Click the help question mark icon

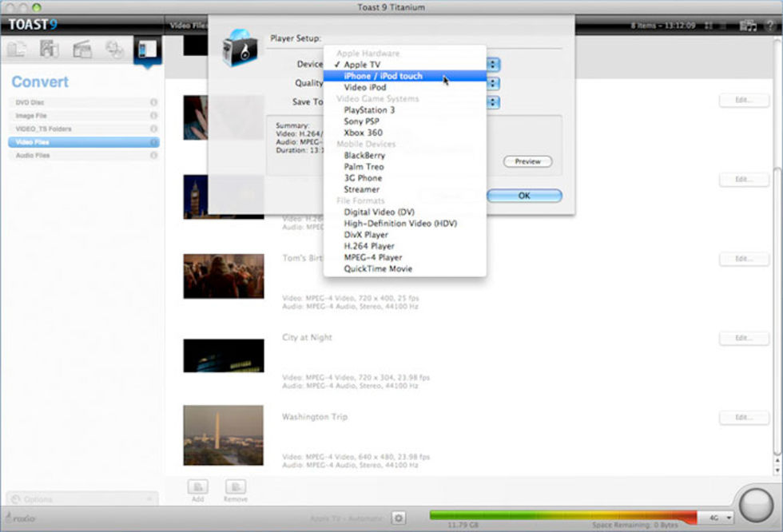[769, 26]
